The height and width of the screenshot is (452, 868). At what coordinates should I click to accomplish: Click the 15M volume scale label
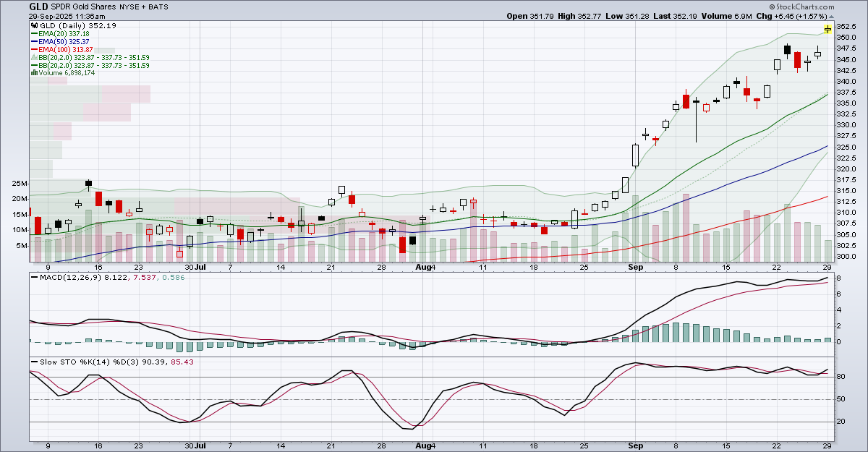pos(20,214)
